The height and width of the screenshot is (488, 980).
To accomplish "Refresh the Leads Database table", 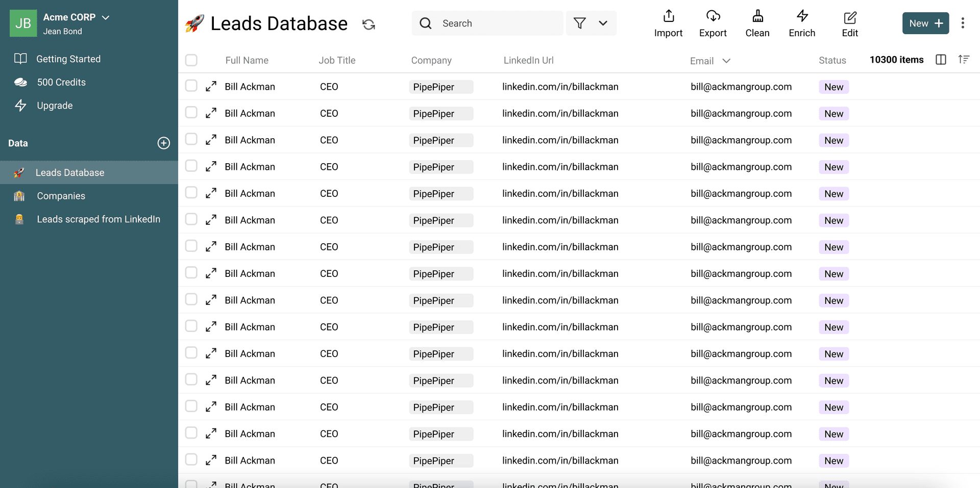I will (369, 23).
